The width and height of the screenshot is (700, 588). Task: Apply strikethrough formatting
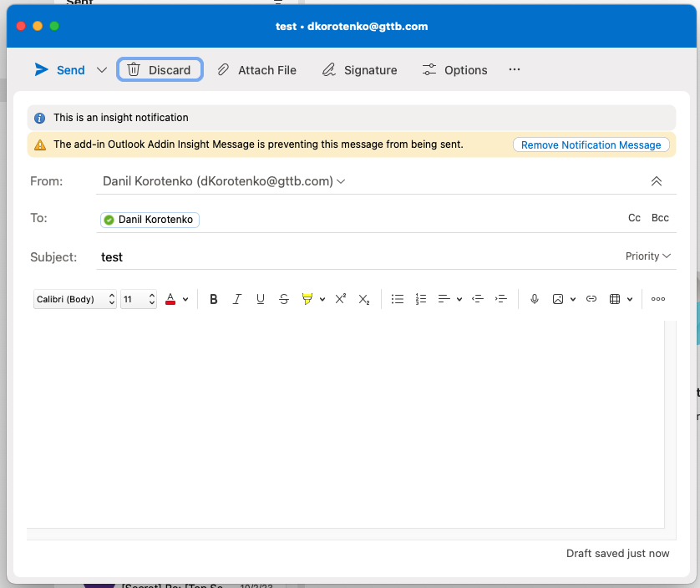pos(284,298)
